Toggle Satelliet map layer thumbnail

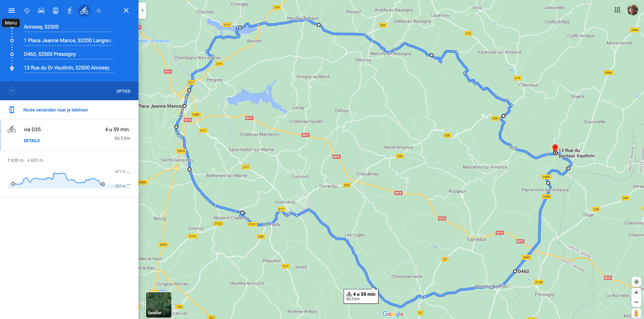[159, 305]
